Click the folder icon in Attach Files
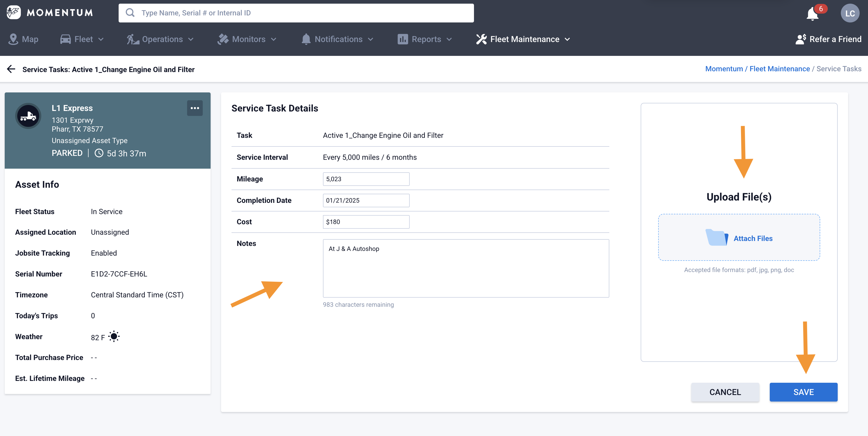Viewport: 868px width, 436px height. coord(717,238)
